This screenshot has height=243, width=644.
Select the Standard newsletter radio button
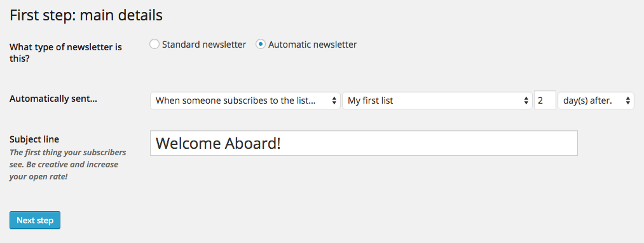pyautogui.click(x=154, y=45)
